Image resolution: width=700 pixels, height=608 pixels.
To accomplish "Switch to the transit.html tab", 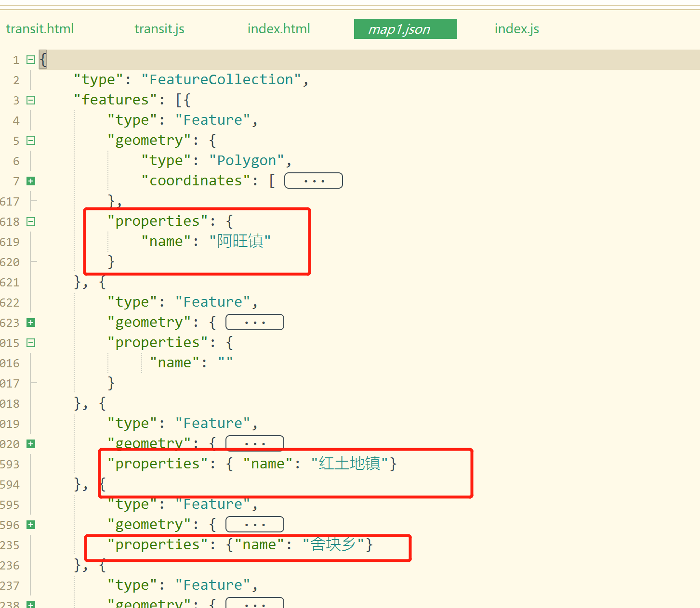I will pyautogui.click(x=40, y=29).
